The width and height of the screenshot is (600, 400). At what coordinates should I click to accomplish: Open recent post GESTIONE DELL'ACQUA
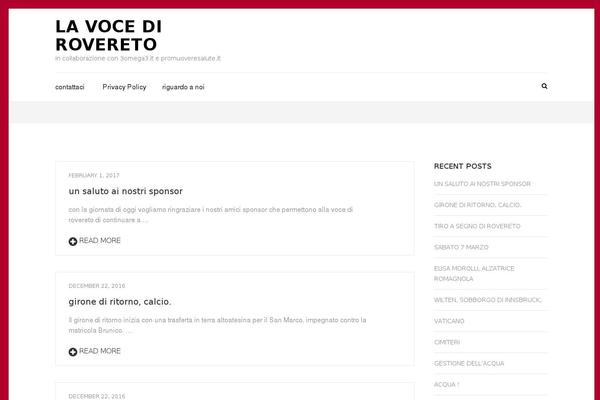[x=469, y=363]
